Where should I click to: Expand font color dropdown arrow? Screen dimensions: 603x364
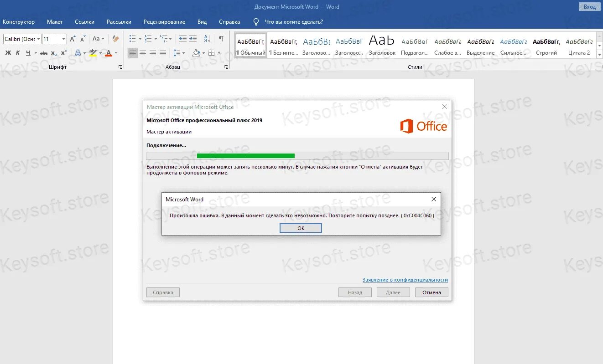tap(116, 53)
